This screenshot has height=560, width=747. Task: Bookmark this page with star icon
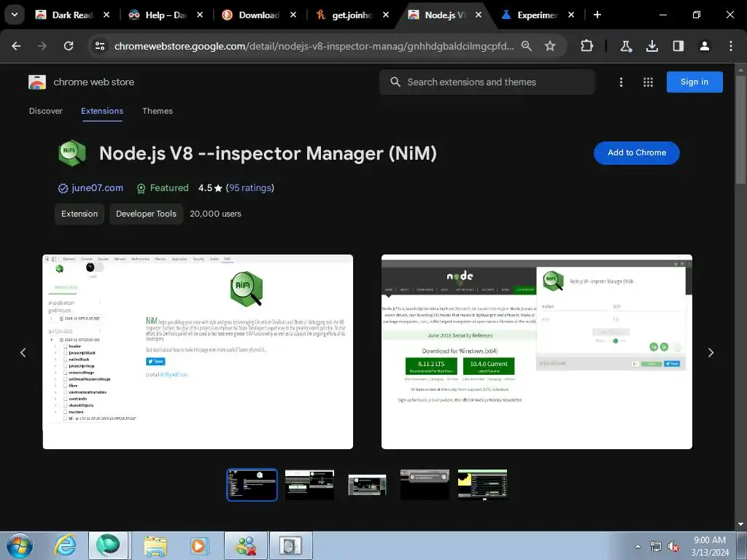550,46
